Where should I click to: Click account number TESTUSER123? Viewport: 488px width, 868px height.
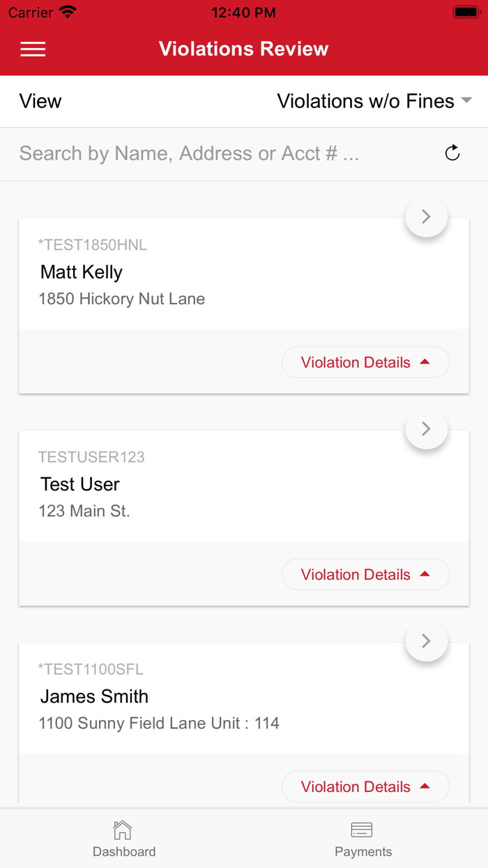91,458
